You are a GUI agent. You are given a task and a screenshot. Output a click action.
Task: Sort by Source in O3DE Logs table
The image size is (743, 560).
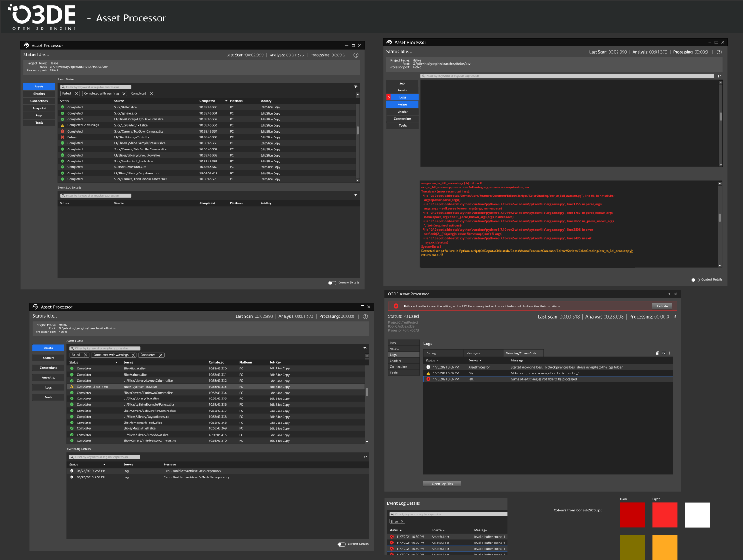pos(475,361)
